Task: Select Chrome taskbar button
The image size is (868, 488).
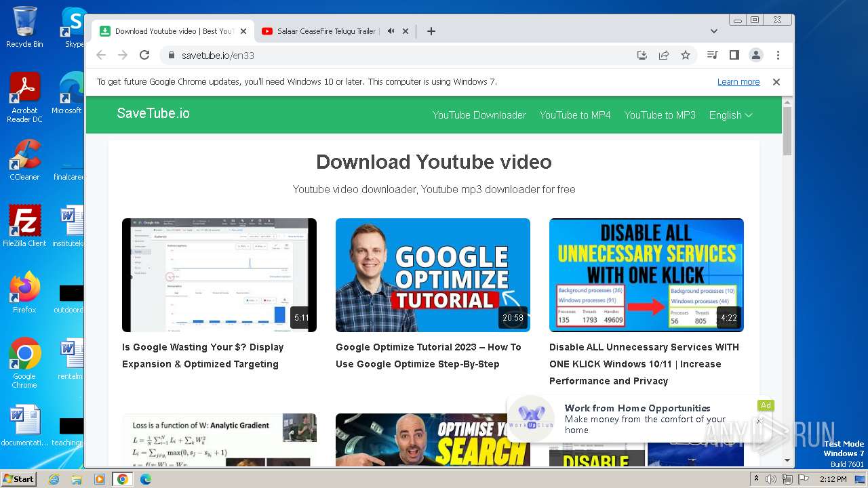Action: point(123,479)
